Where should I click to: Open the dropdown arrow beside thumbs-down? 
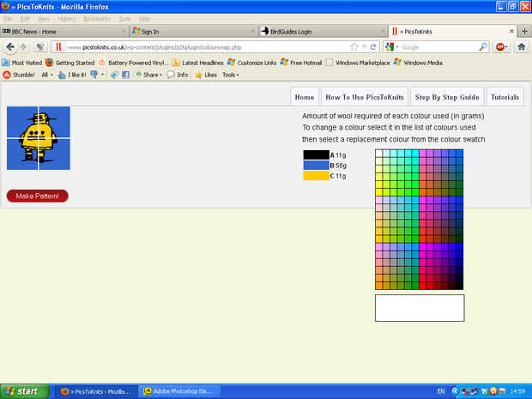(x=102, y=75)
